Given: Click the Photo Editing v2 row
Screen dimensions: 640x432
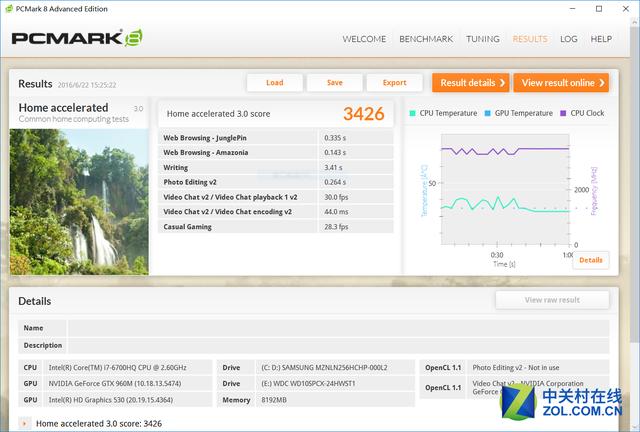Looking at the screenshot, I should click(x=276, y=182).
